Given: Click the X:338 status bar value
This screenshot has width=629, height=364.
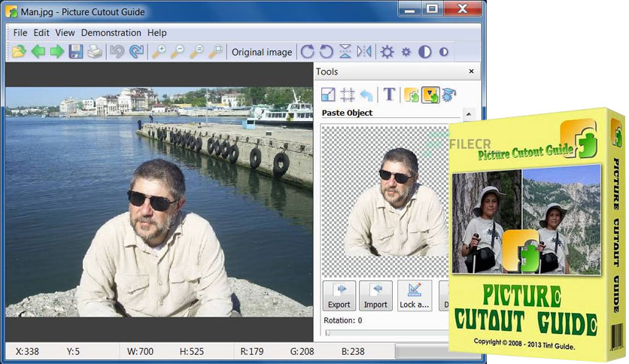Looking at the screenshot, I should pyautogui.click(x=27, y=352).
